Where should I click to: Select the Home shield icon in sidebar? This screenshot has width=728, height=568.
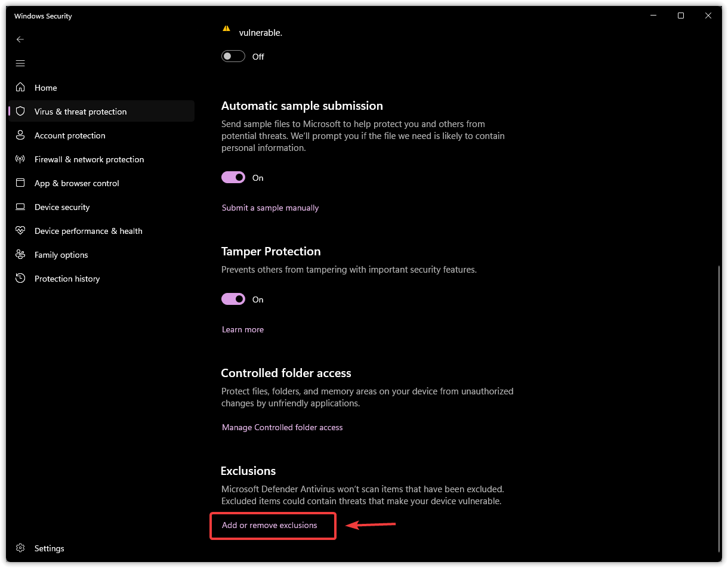point(20,87)
